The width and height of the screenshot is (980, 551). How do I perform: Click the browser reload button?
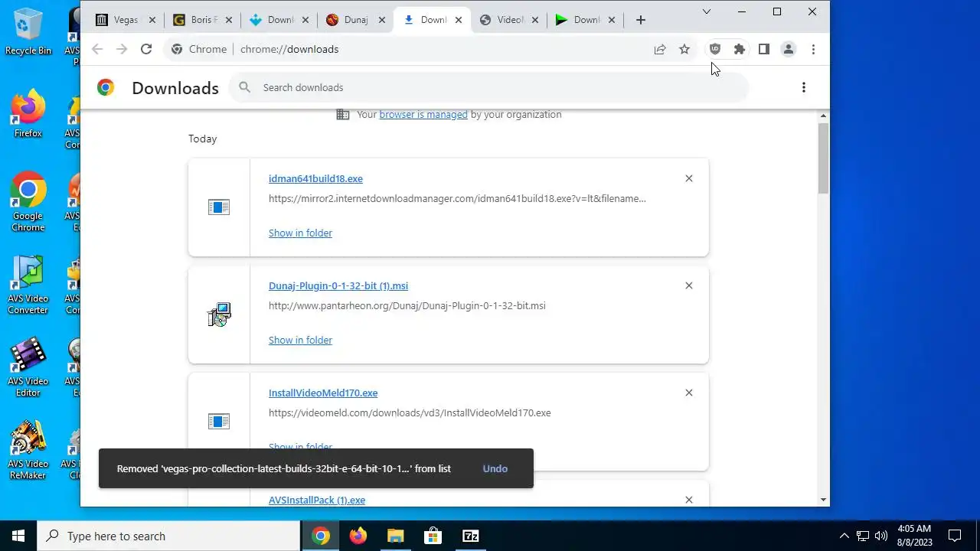(x=146, y=49)
